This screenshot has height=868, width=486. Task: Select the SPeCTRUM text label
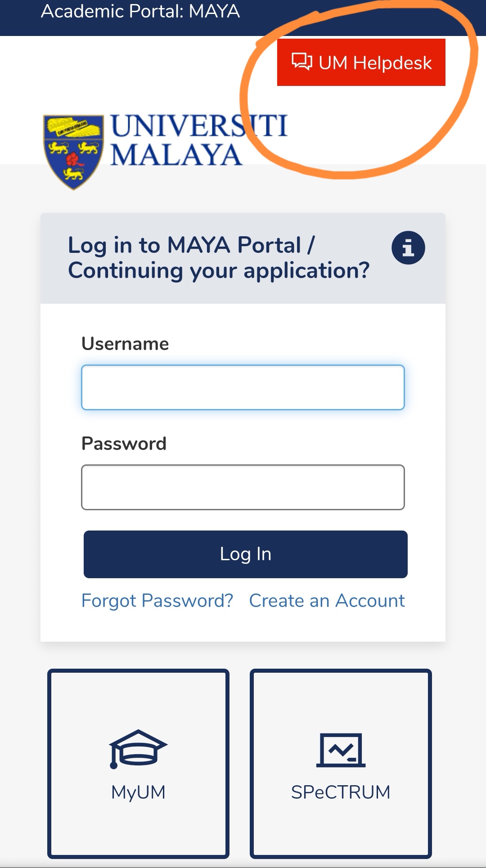point(341,792)
